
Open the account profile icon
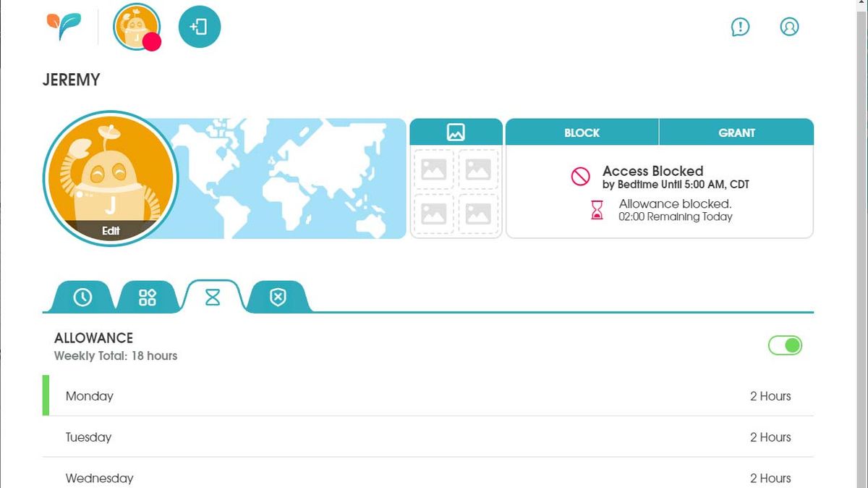(789, 27)
